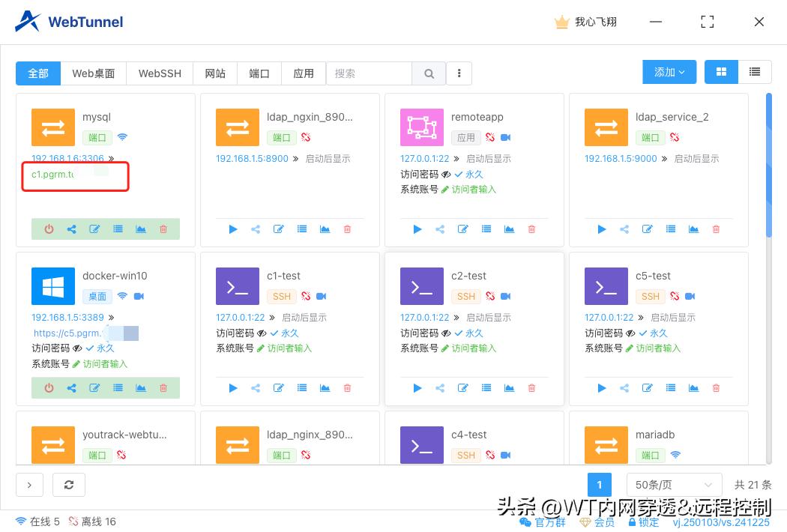Click inside the 搜索 search field
This screenshot has width=787, height=532.
pos(369,73)
